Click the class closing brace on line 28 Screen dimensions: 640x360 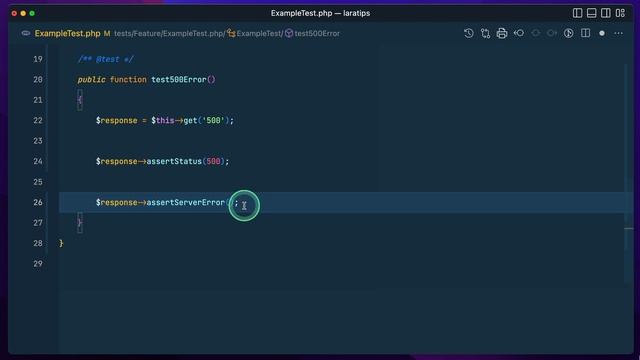point(61,243)
